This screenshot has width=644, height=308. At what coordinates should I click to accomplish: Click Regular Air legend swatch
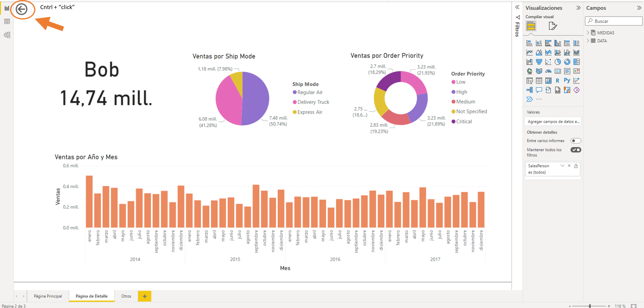(x=295, y=92)
